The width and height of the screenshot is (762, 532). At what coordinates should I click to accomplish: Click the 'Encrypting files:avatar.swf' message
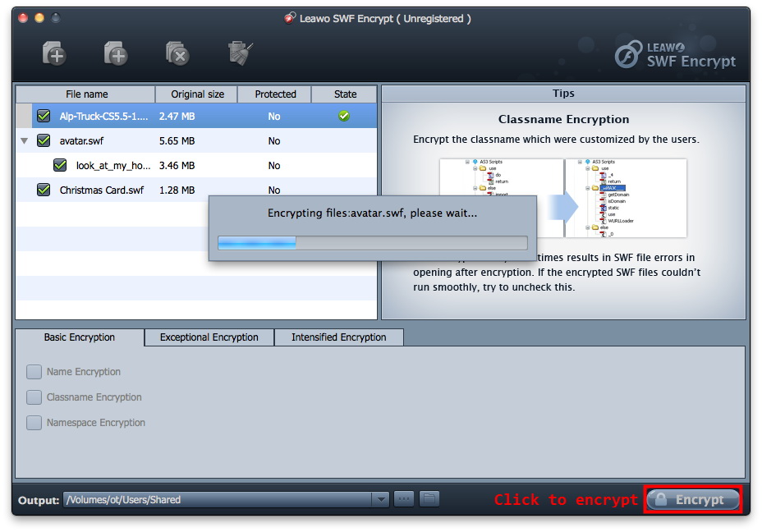coord(372,213)
